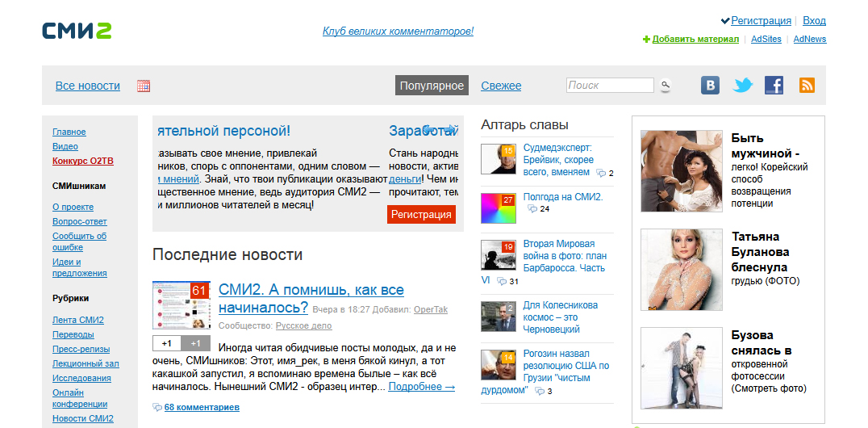Open Полгода на СМИ2 article link

coord(563,197)
